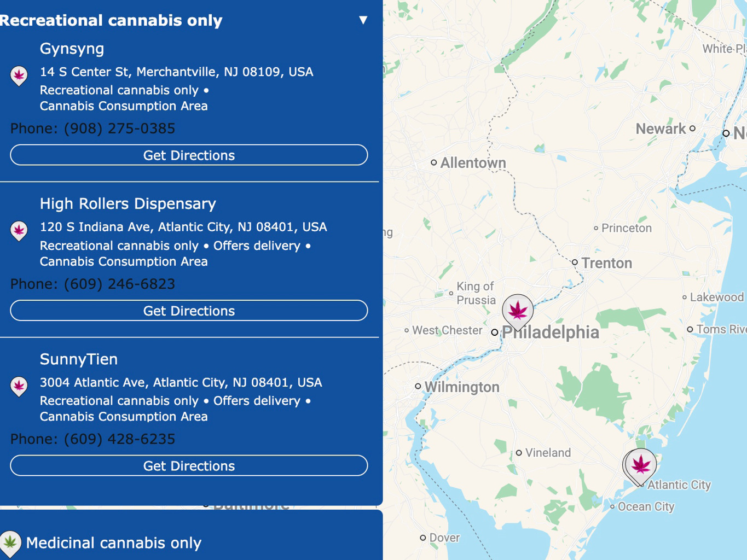Expand the Medicinal cannabis only section
The width and height of the screenshot is (747, 560).
coord(114,542)
